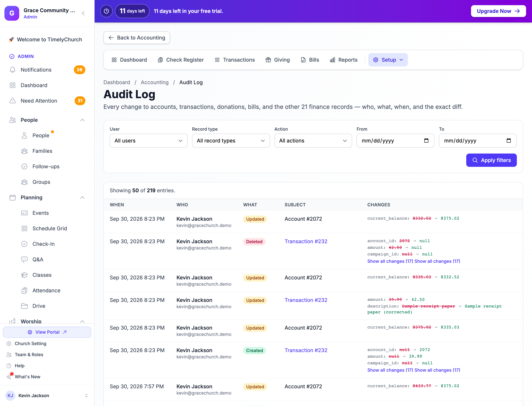Open the Action filter dropdown
The image size is (532, 406).
(x=313, y=141)
